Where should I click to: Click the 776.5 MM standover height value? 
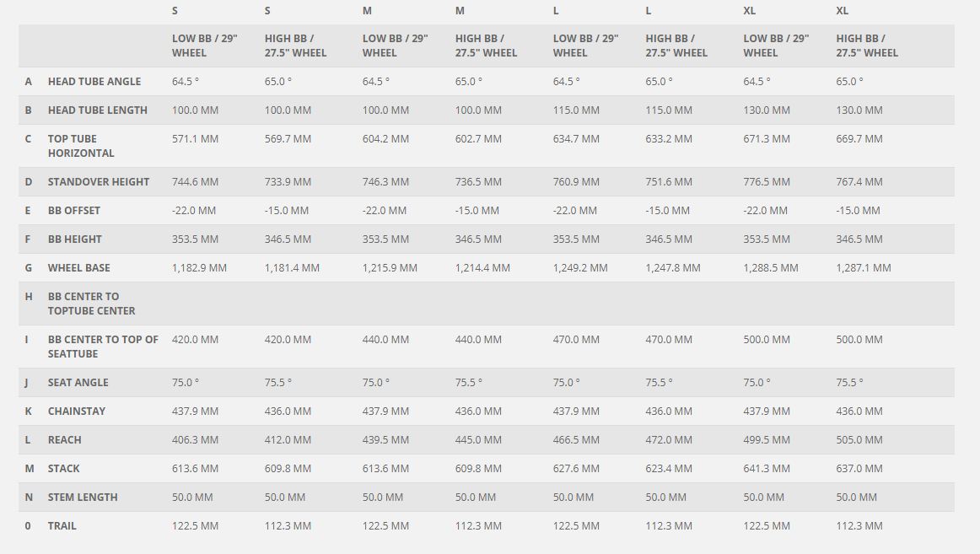(767, 182)
